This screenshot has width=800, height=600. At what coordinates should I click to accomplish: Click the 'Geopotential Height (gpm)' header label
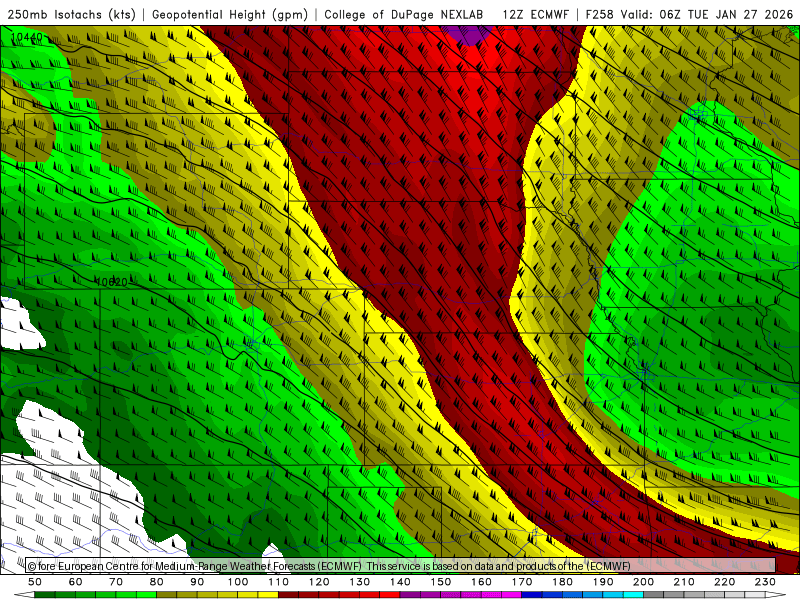pyautogui.click(x=230, y=15)
